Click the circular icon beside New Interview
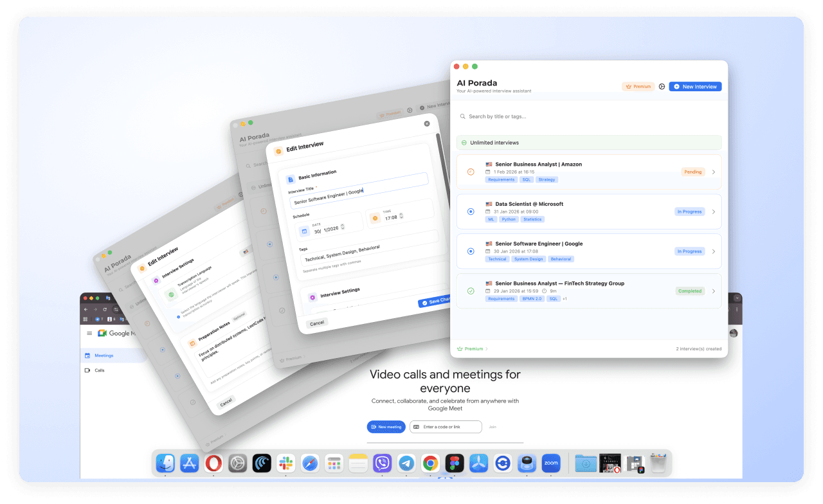 point(662,86)
